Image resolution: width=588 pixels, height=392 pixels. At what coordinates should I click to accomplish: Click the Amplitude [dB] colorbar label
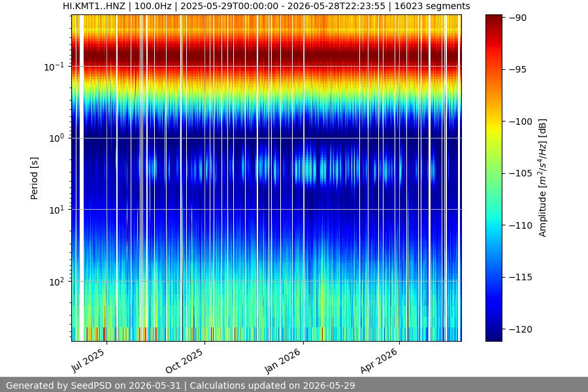[x=543, y=178]
